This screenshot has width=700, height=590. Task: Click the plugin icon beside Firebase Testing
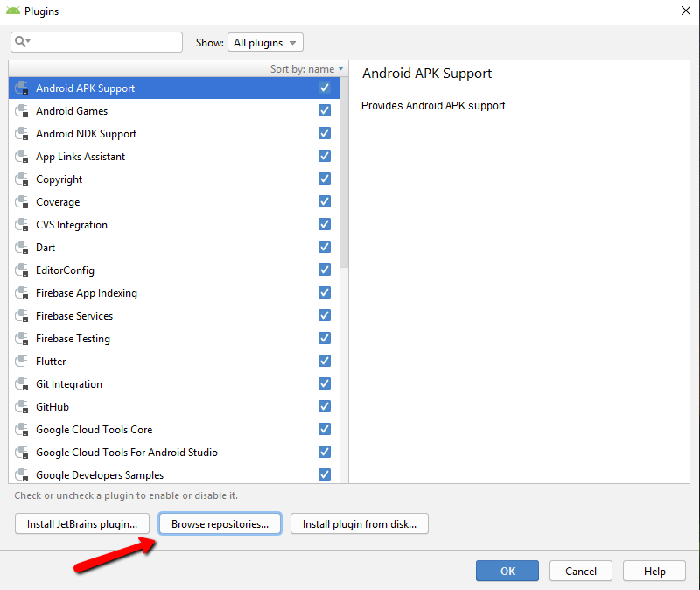(21, 339)
